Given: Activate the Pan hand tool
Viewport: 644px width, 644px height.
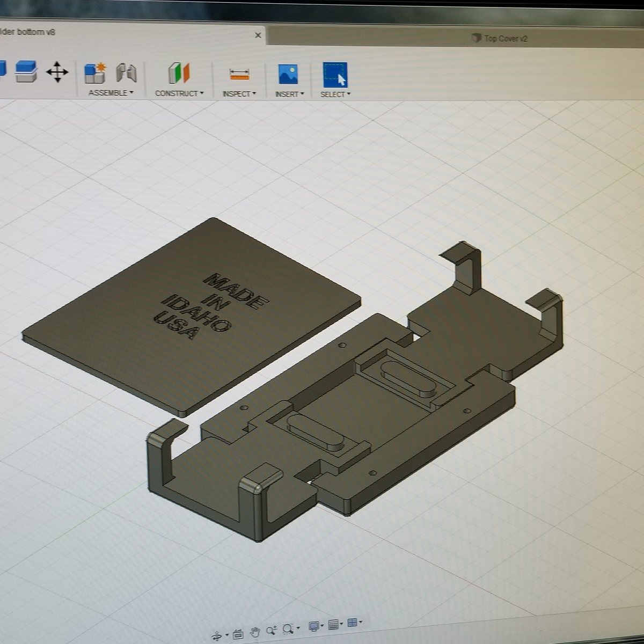Looking at the screenshot, I should click(x=256, y=631).
